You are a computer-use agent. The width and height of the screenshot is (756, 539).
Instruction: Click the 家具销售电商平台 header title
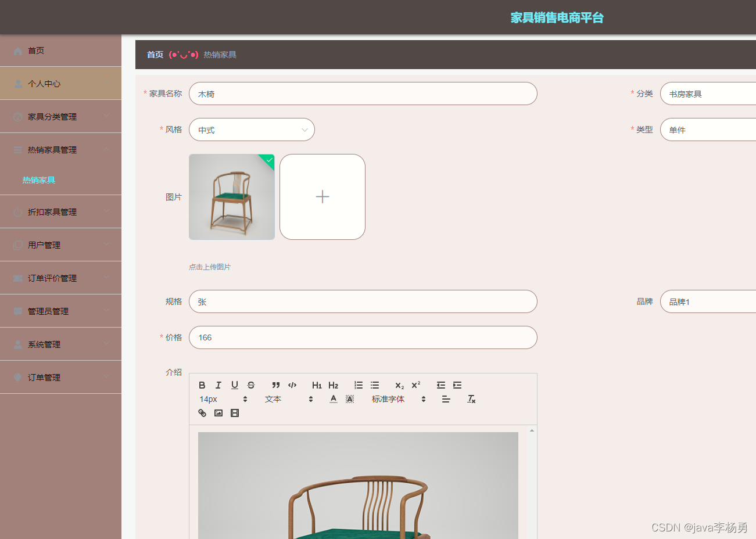(x=557, y=17)
